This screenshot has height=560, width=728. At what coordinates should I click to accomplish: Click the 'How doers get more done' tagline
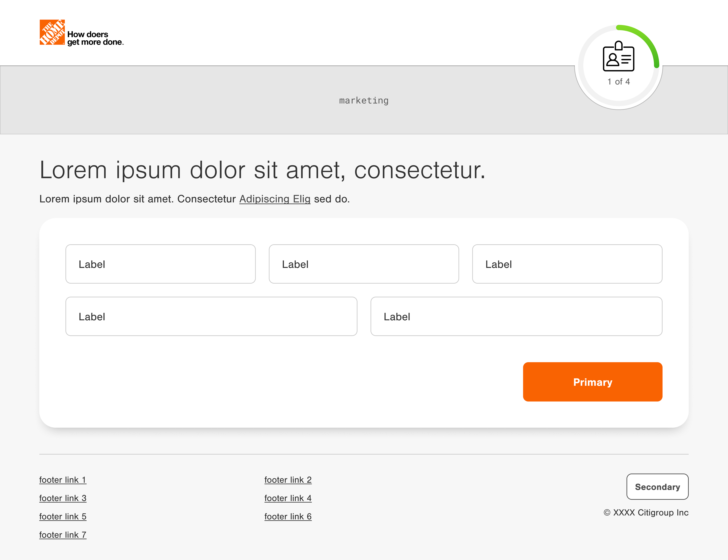(95, 38)
